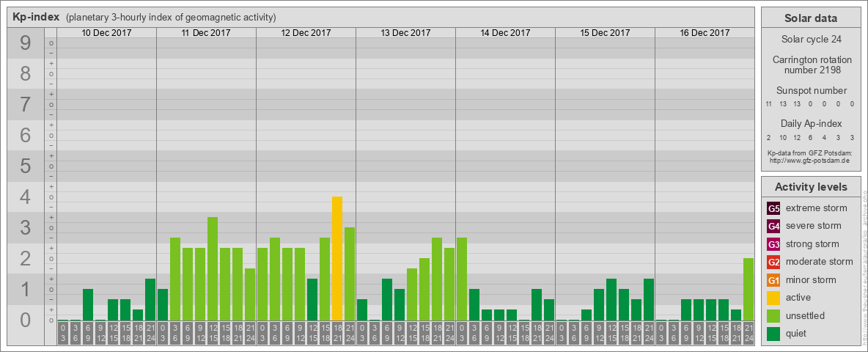The height and width of the screenshot is (352, 868).
Task: Click the Kp scale number 4
Action: click(x=26, y=197)
